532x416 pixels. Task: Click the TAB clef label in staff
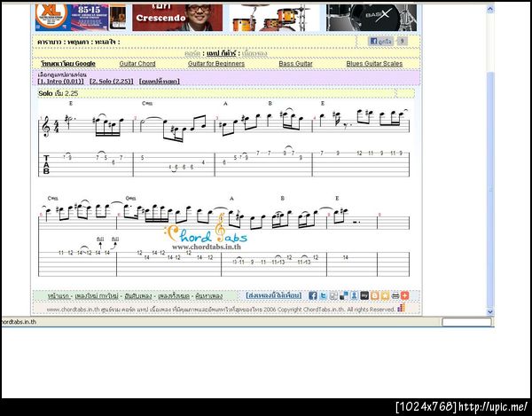pyautogui.click(x=46, y=164)
